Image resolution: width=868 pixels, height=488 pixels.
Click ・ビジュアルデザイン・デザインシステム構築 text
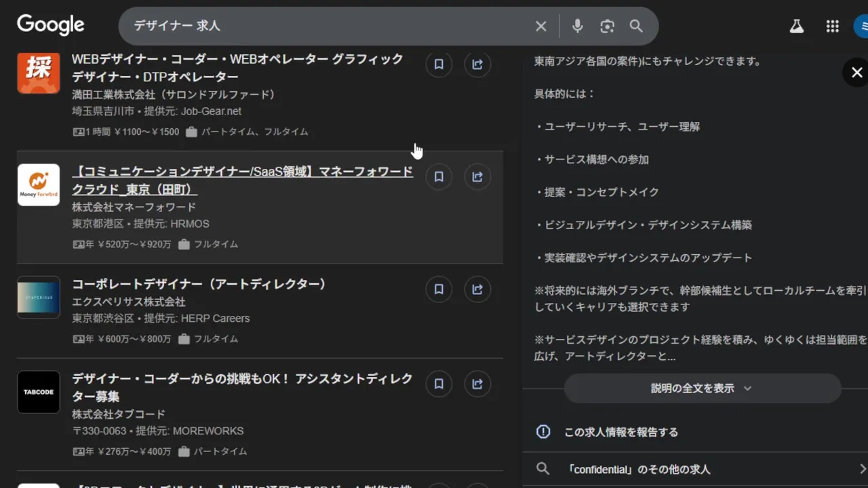click(x=643, y=225)
